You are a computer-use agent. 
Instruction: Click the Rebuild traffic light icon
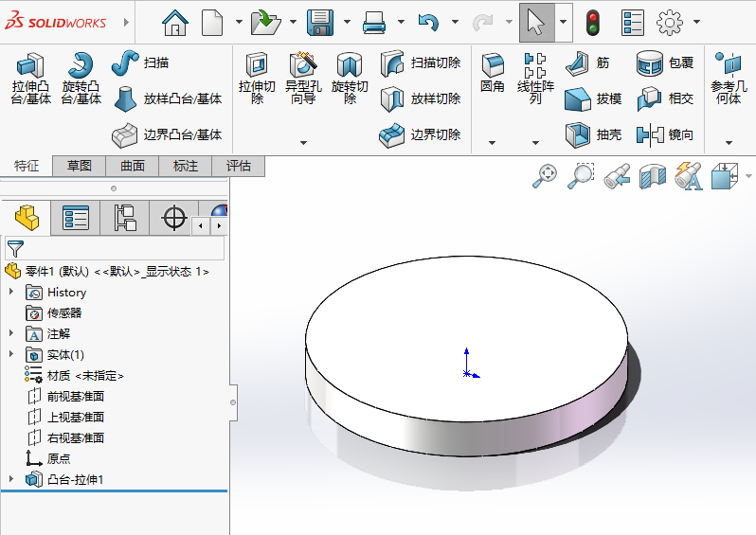pyautogui.click(x=593, y=22)
